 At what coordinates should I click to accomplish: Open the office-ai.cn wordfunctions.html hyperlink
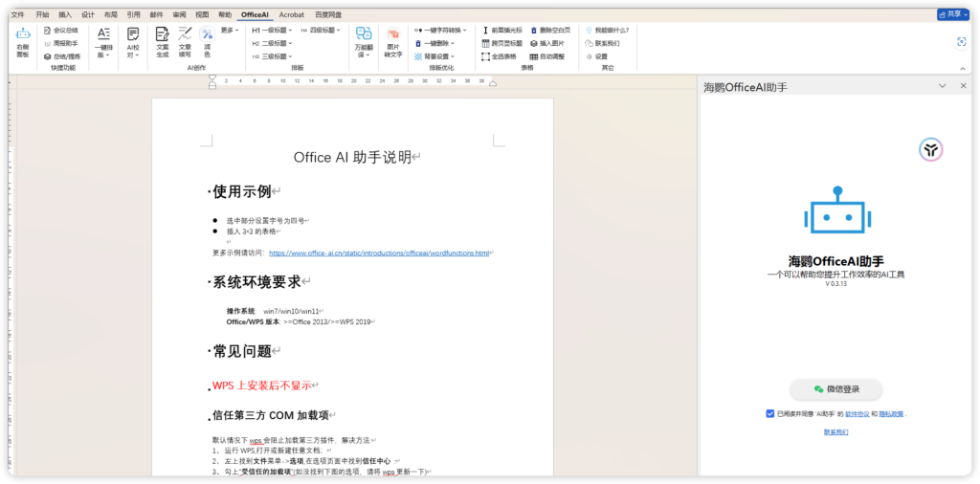click(379, 253)
